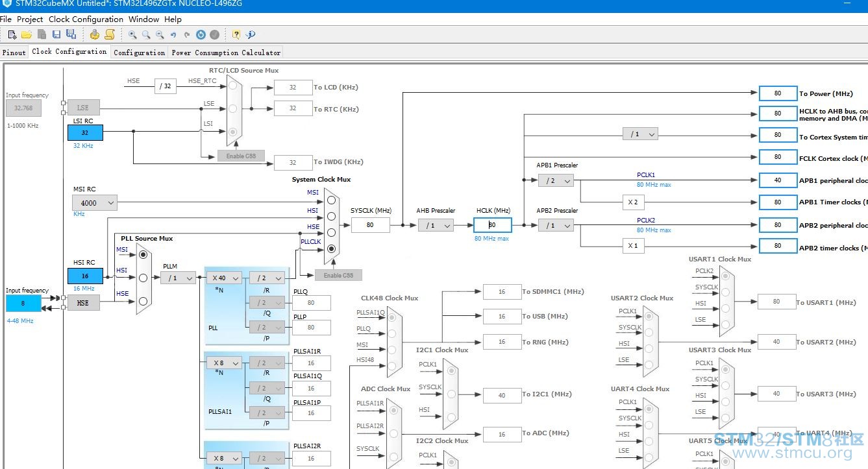Click the blue circular reset clock icon
This screenshot has width=868, height=469.
point(201,34)
